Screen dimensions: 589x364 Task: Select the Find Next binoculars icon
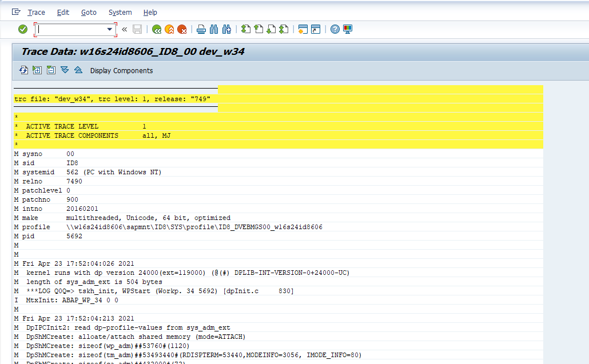click(226, 29)
